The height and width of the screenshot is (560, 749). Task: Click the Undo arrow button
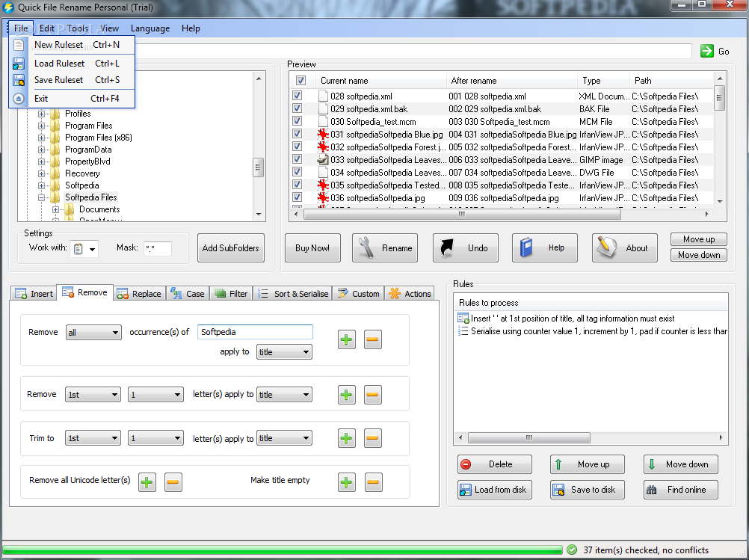click(465, 248)
